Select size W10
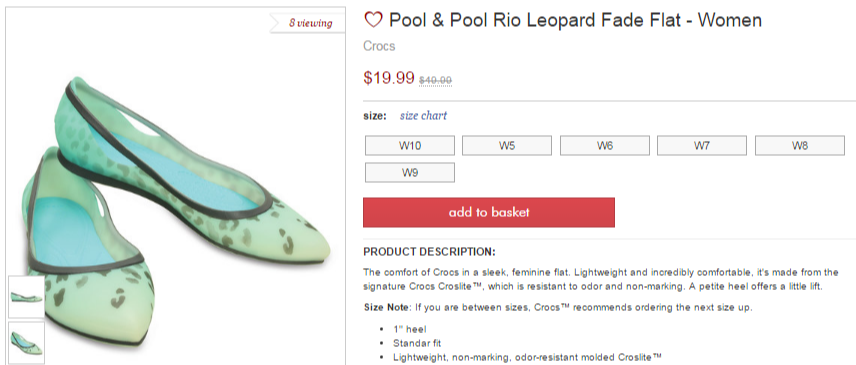This screenshot has width=856, height=365. pos(409,146)
